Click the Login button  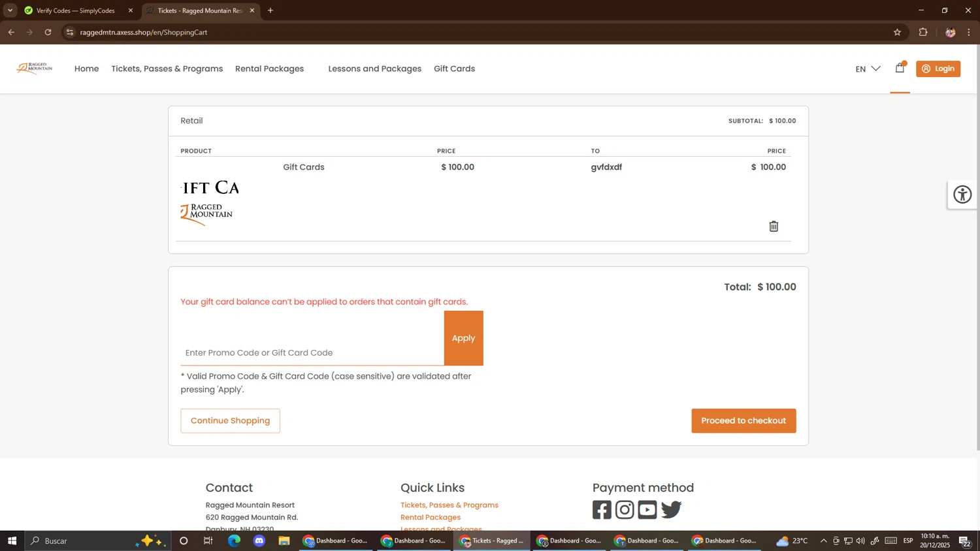938,69
